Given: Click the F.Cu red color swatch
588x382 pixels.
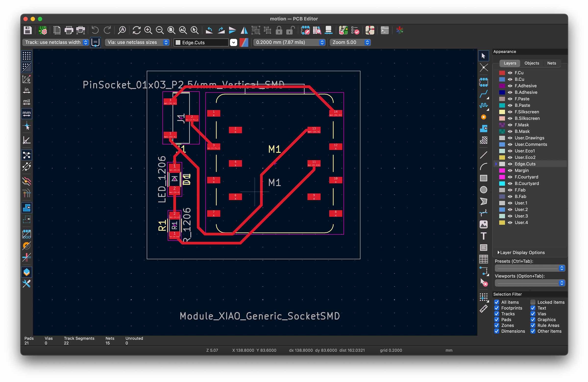Looking at the screenshot, I should [x=502, y=73].
